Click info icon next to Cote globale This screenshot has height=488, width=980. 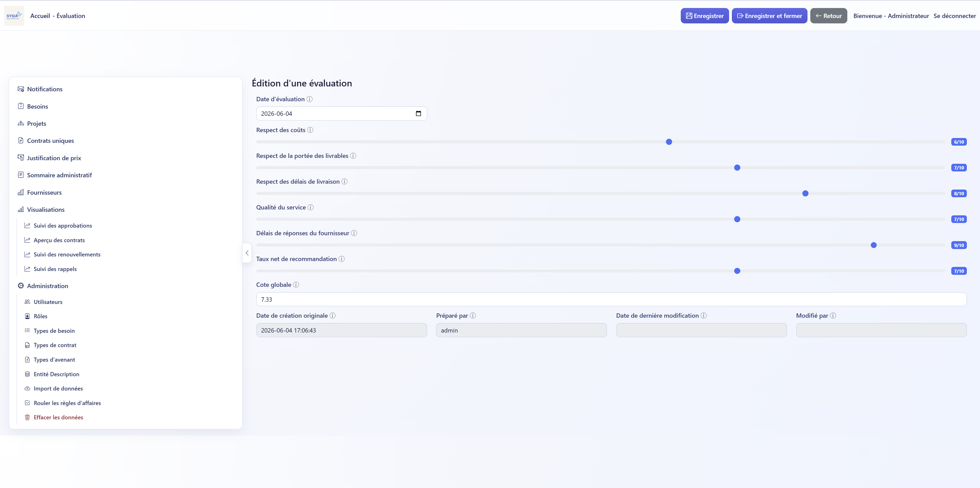tap(296, 285)
